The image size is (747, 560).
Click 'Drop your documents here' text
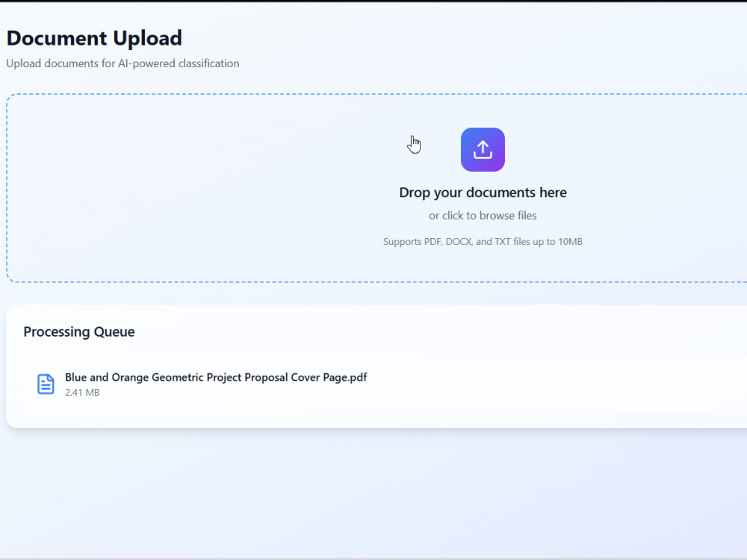pyautogui.click(x=483, y=193)
